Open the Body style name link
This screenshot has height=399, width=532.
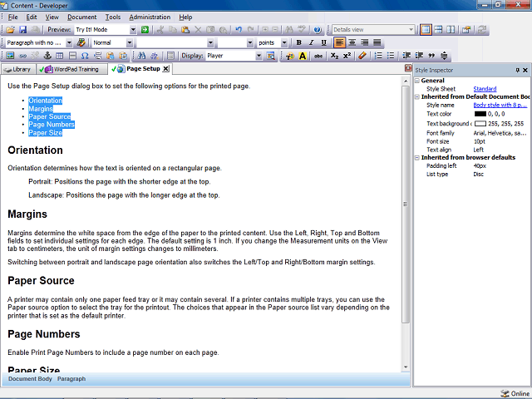tap(500, 106)
